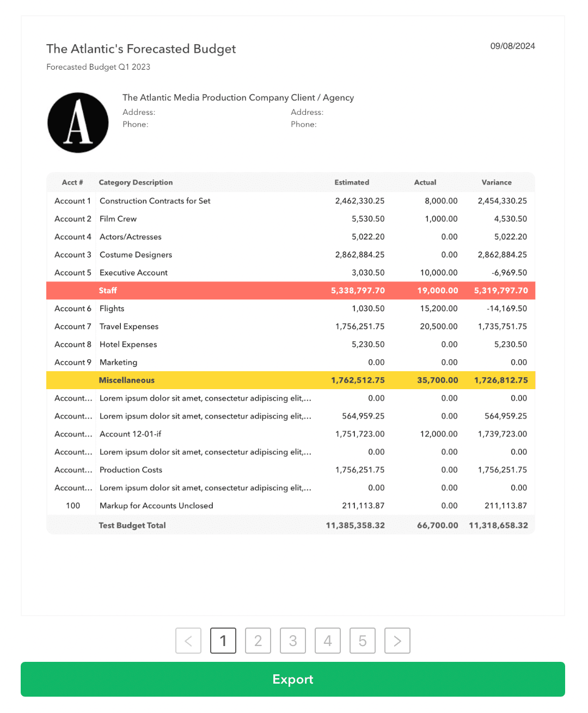Click total actual value 66,700.00
Image resolution: width=588 pixels, height=713 pixels.
pyautogui.click(x=438, y=526)
